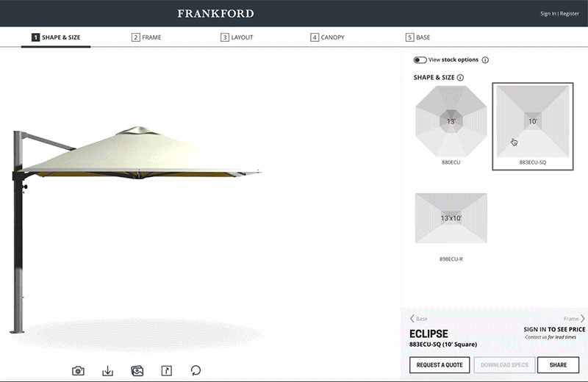
Task: Click the reset rotation circular arrow icon
Action: coord(196,370)
